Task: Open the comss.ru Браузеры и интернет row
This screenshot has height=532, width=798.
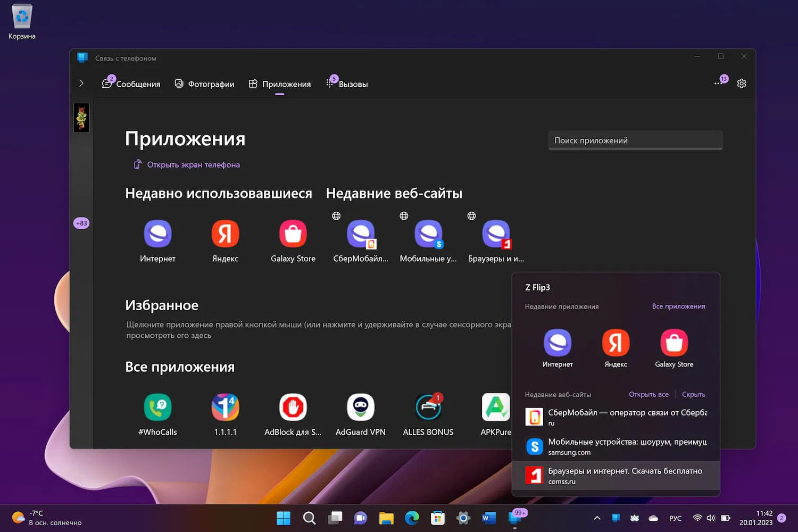Action: coord(616,476)
